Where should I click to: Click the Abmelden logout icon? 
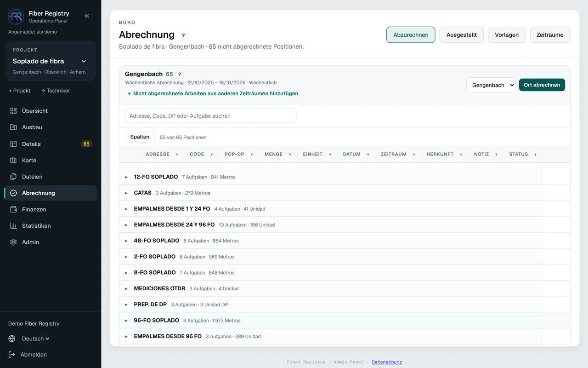(12, 355)
